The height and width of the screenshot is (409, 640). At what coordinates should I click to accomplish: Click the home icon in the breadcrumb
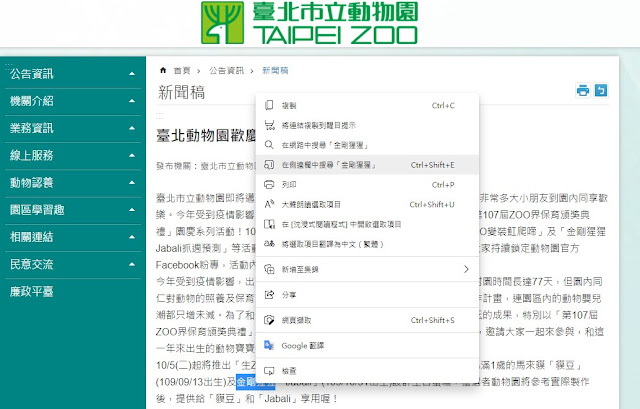click(163, 70)
